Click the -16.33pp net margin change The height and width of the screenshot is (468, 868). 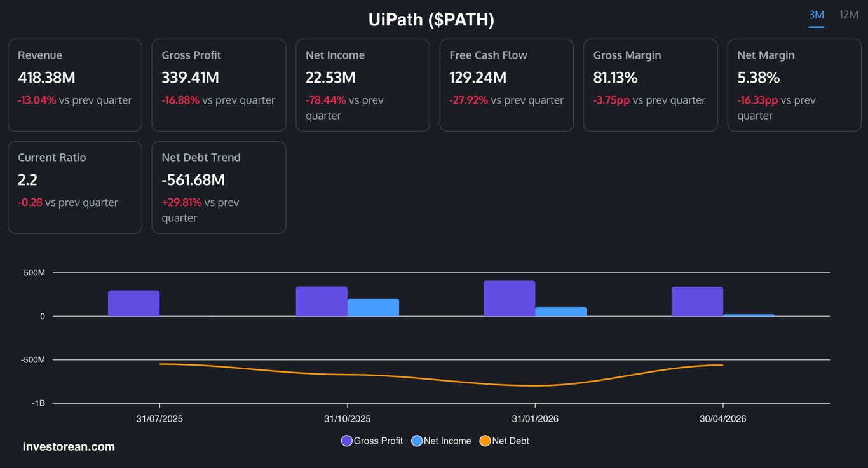pos(757,100)
